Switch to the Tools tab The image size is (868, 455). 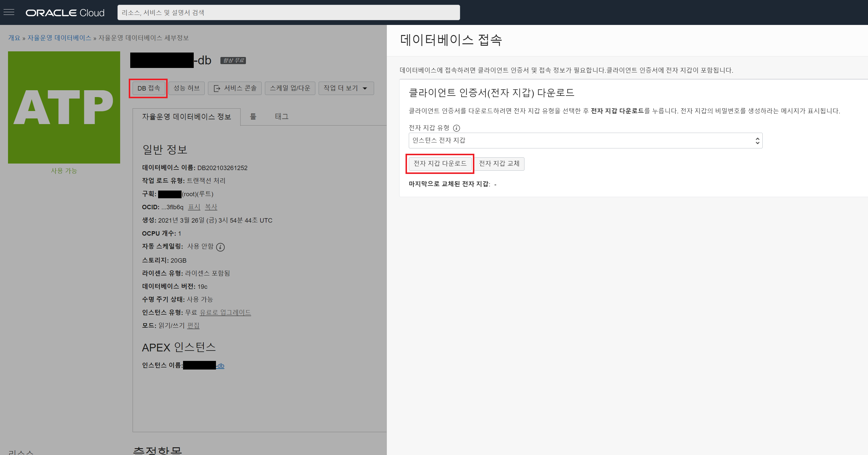253,117
